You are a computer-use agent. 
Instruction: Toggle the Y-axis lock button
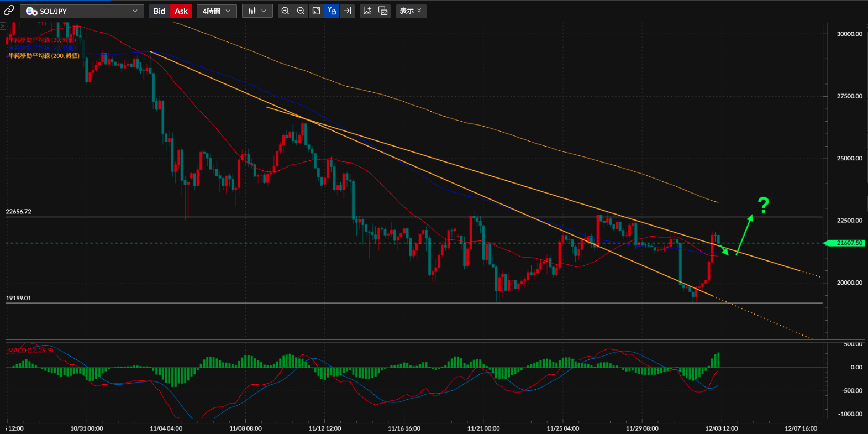(332, 11)
